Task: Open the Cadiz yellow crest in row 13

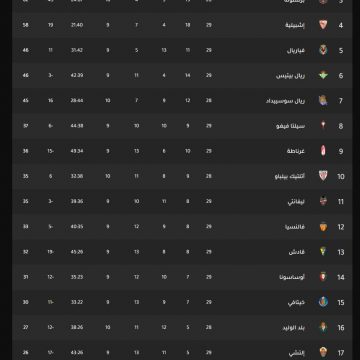Action: click(323, 252)
